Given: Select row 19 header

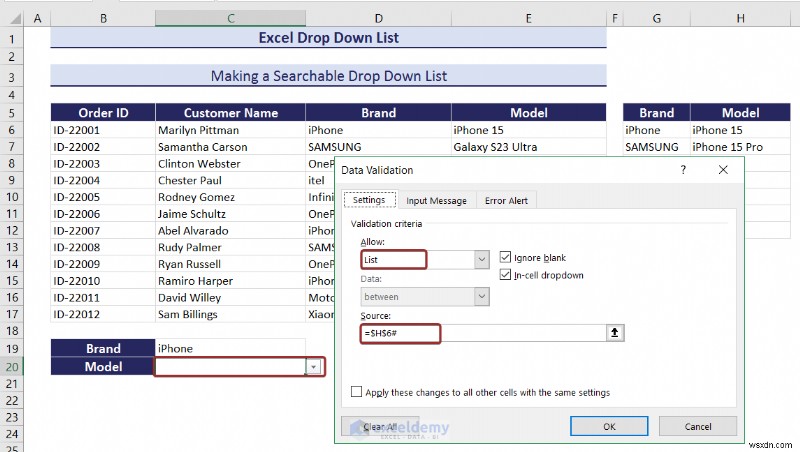Looking at the screenshot, I should (12, 348).
